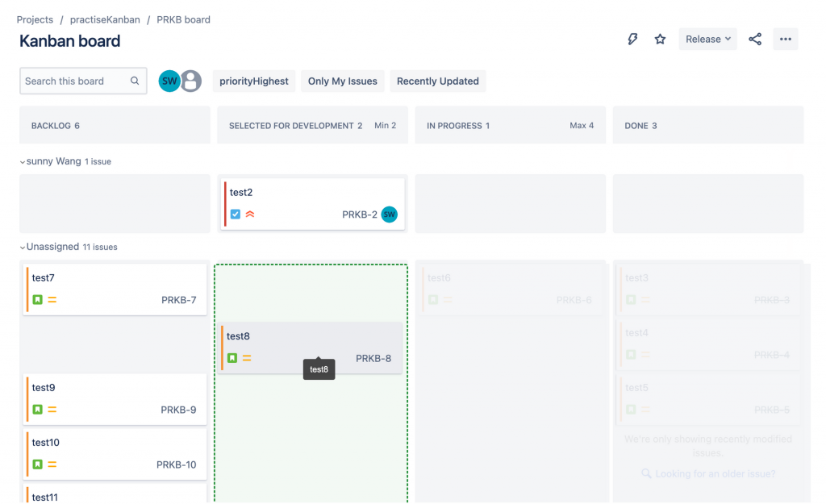826x504 pixels.
Task: Select the SW user avatar filter
Action: tap(169, 81)
